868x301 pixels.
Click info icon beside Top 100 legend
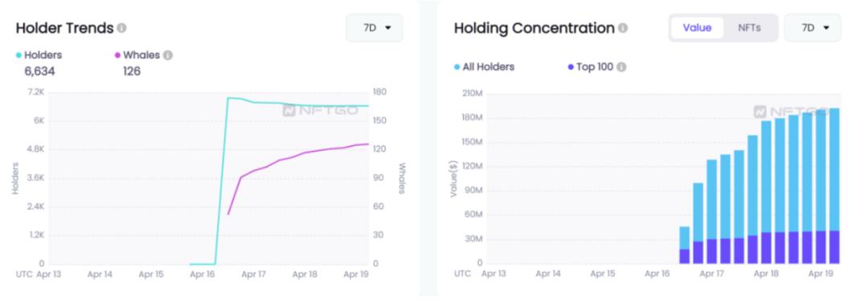621,67
